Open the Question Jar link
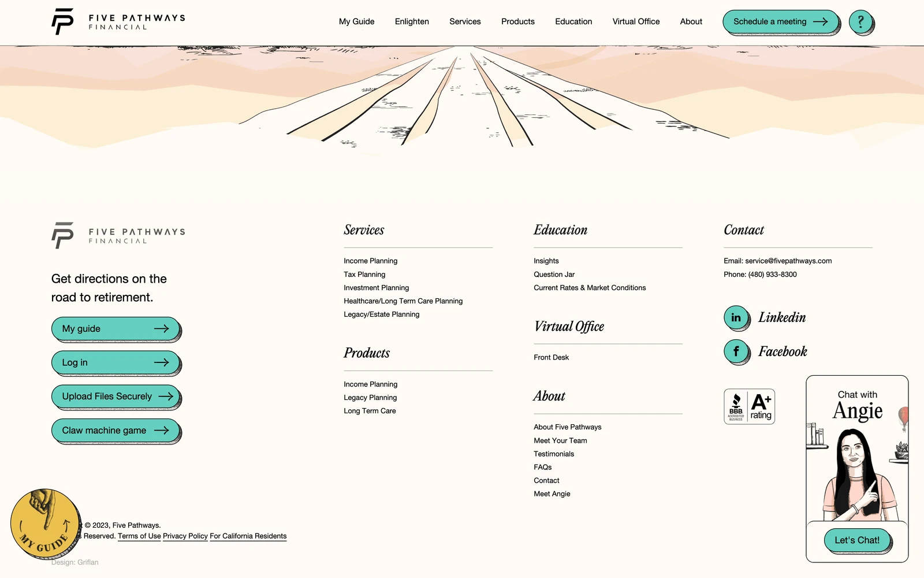Viewport: 924px width, 578px height. pyautogui.click(x=554, y=275)
